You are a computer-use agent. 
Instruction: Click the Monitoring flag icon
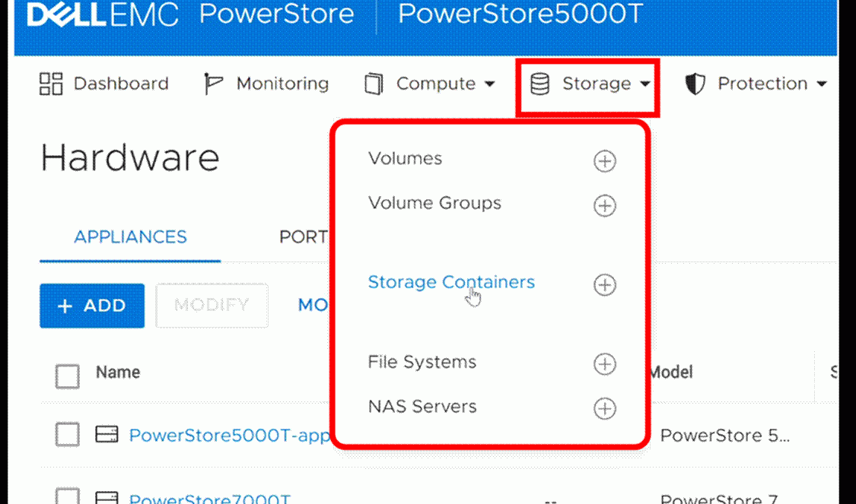click(213, 84)
